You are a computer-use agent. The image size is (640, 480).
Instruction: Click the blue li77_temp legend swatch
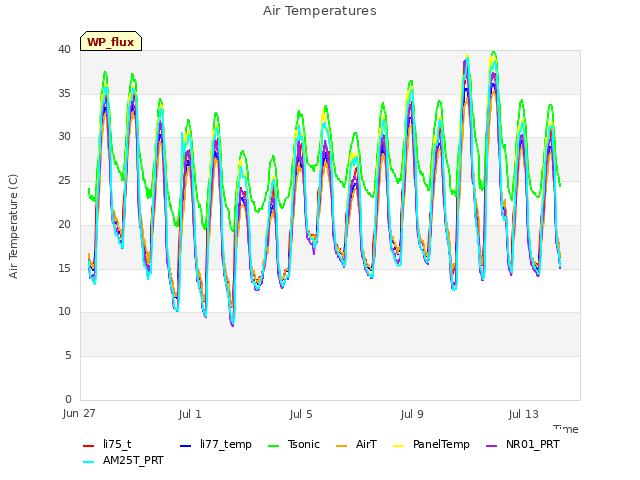pyautogui.click(x=186, y=446)
